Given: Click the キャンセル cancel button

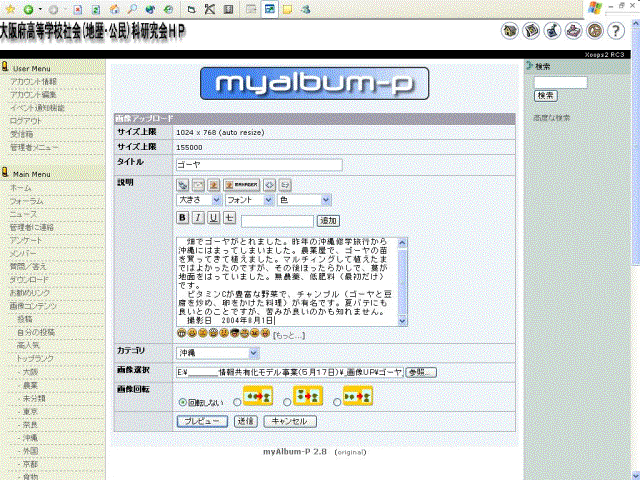Looking at the screenshot, I should click(290, 421).
